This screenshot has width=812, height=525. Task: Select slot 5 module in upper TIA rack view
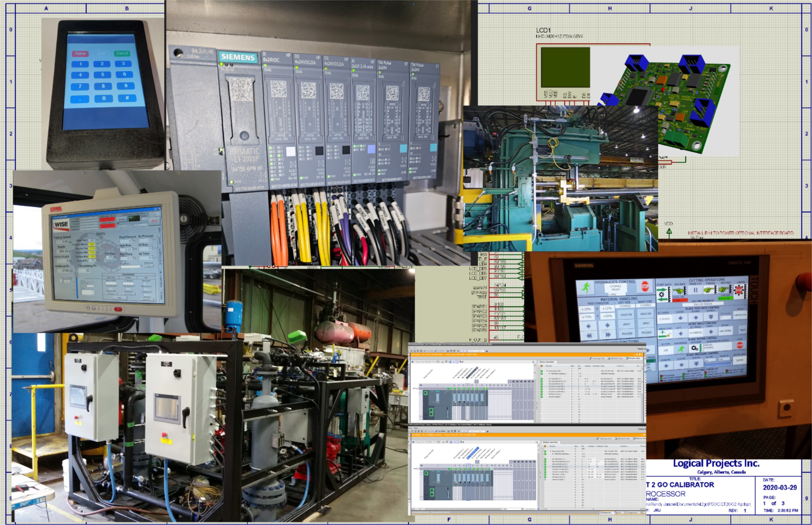pos(468,402)
